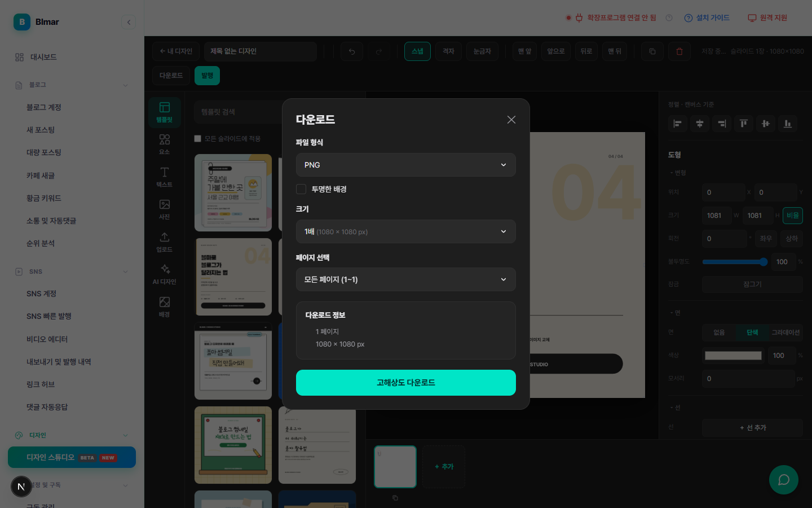Select the 단색 solid fill option
The height and width of the screenshot is (508, 812).
pos(752,332)
